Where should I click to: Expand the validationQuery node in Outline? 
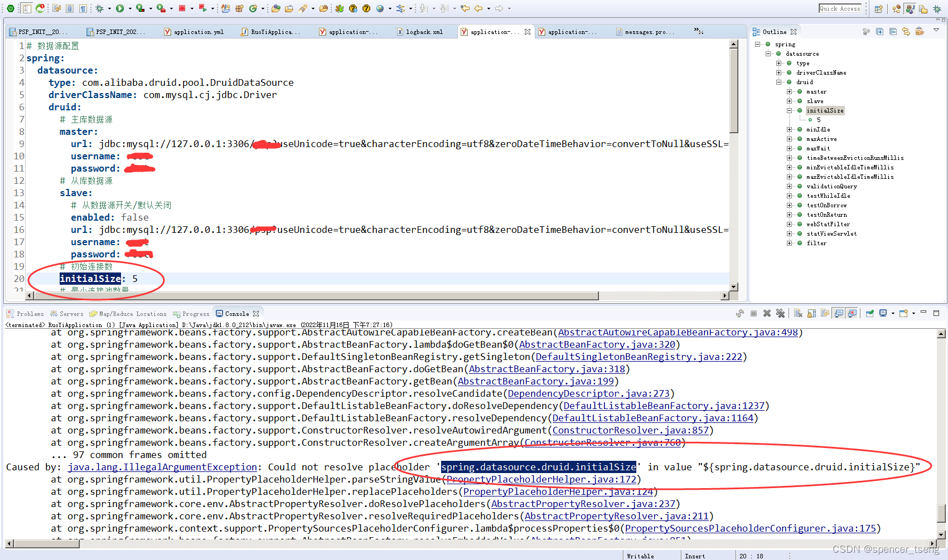click(790, 186)
